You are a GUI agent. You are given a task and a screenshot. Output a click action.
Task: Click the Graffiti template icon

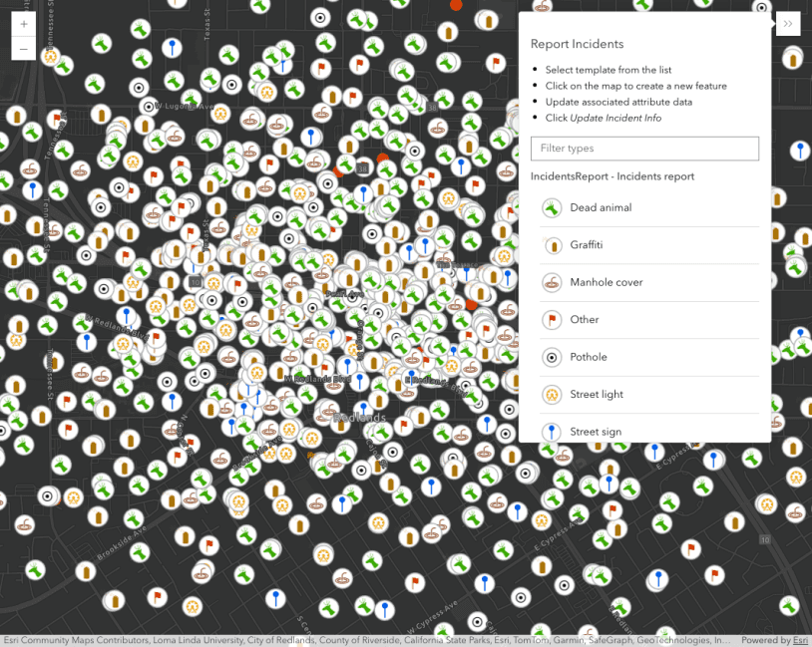click(x=552, y=245)
